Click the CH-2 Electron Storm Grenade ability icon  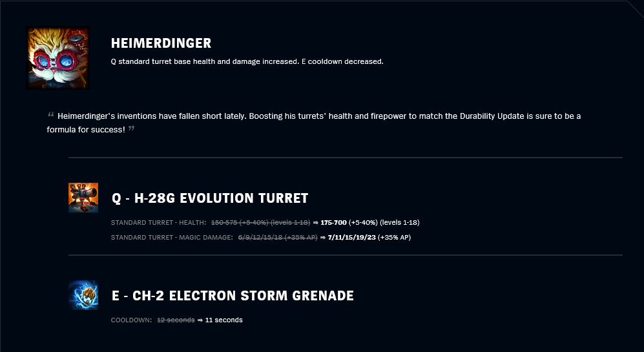tap(83, 295)
